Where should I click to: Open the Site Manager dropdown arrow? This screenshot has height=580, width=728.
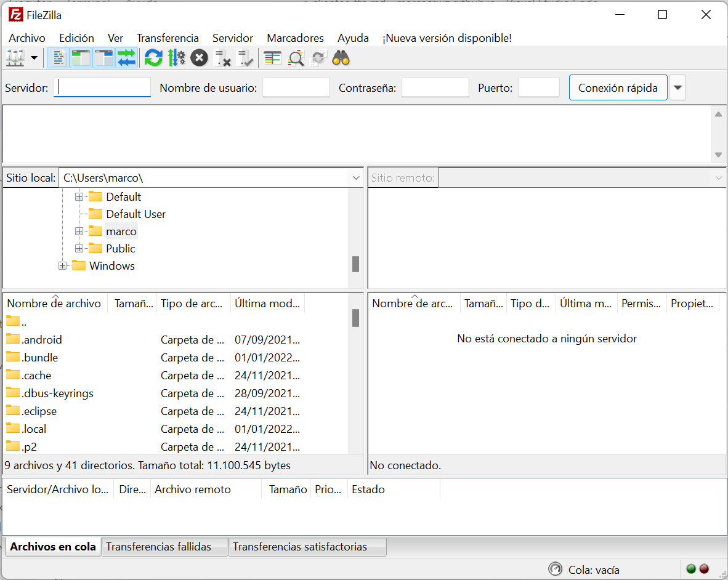[x=34, y=58]
